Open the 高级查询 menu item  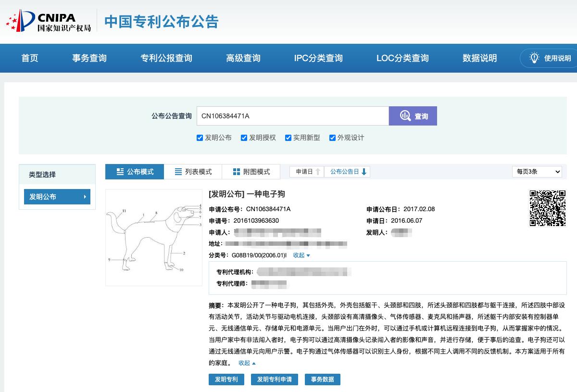[243, 58]
